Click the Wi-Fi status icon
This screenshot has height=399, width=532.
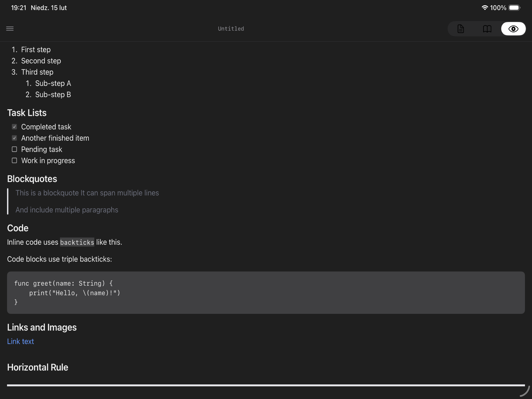pyautogui.click(x=485, y=8)
